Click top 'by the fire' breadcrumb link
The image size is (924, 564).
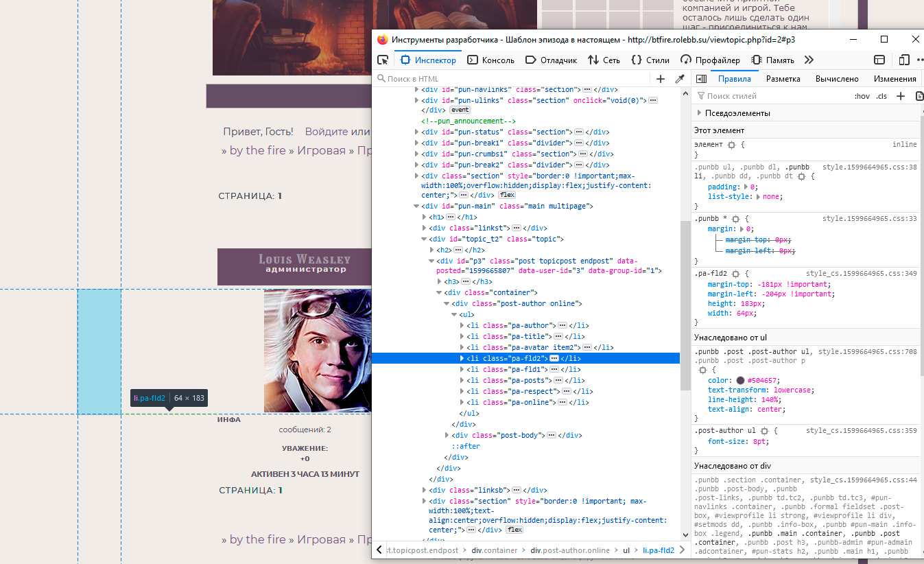tap(257, 150)
